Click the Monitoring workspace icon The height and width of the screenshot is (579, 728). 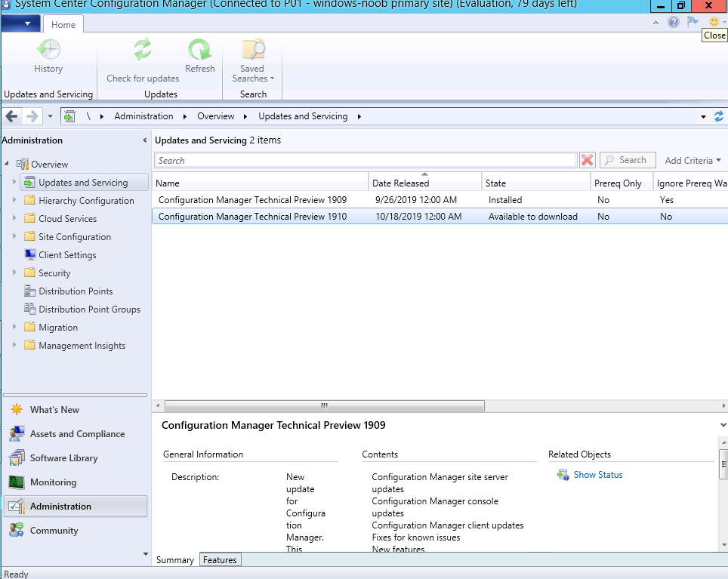(x=17, y=482)
